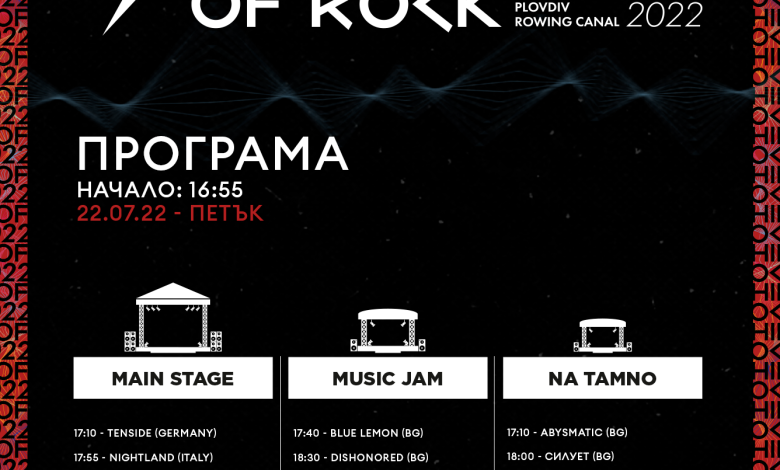Click the 18:30 - DISHONORED (BG) entry
Image resolution: width=780 pixels, height=470 pixels.
click(x=361, y=457)
